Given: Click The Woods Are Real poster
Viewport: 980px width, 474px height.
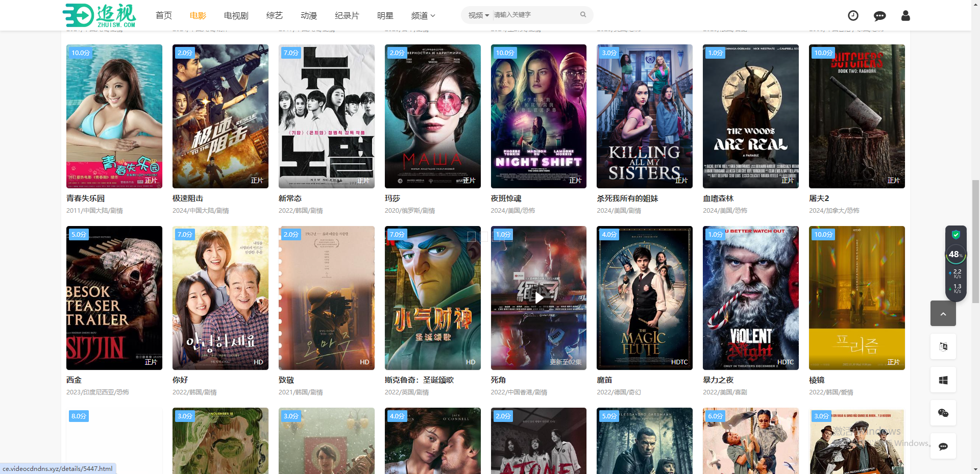Looking at the screenshot, I should (x=751, y=116).
